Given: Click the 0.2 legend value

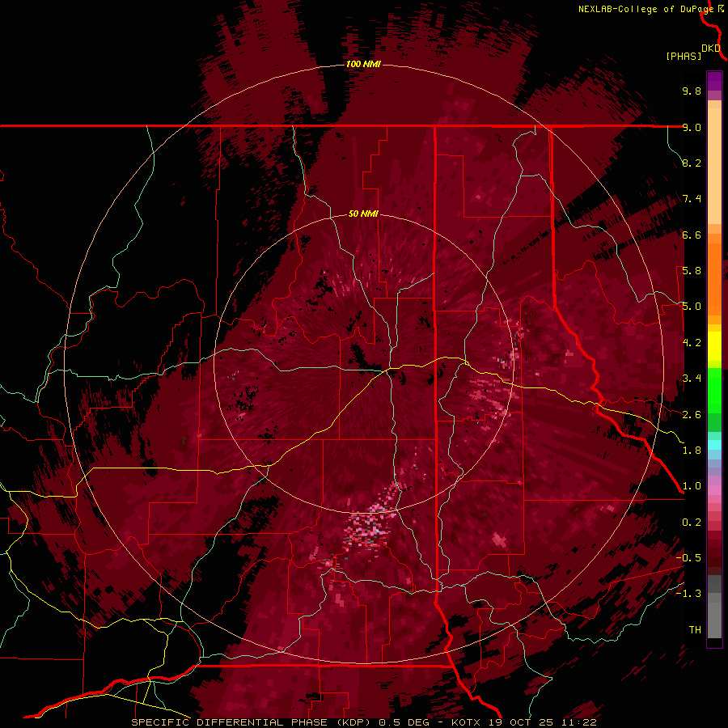Looking at the screenshot, I should tap(692, 523).
